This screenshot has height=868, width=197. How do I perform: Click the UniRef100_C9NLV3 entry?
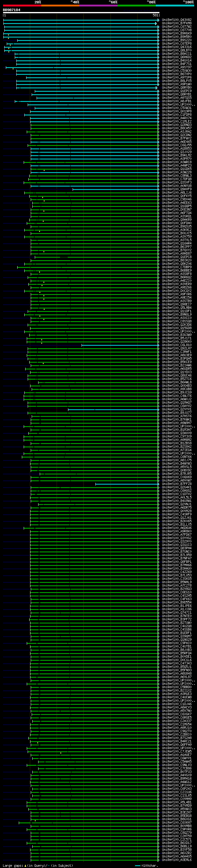point(177,765)
